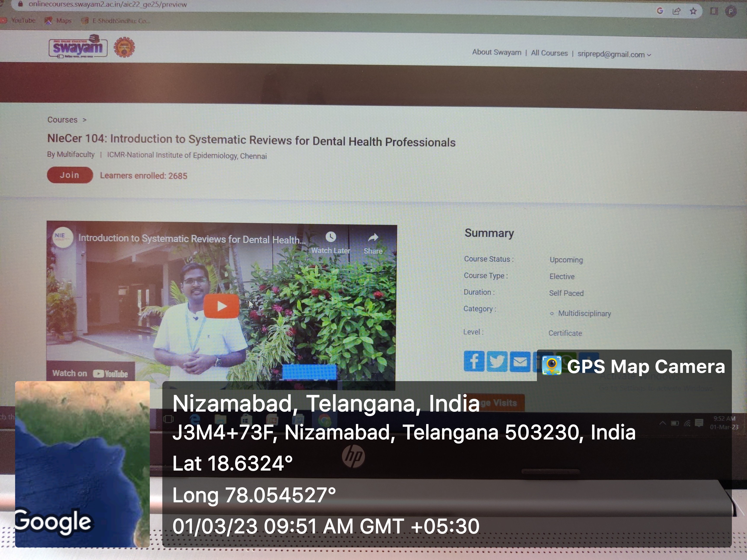The height and width of the screenshot is (560, 747).
Task: Click 'Self Paced' duration value
Action: click(566, 293)
